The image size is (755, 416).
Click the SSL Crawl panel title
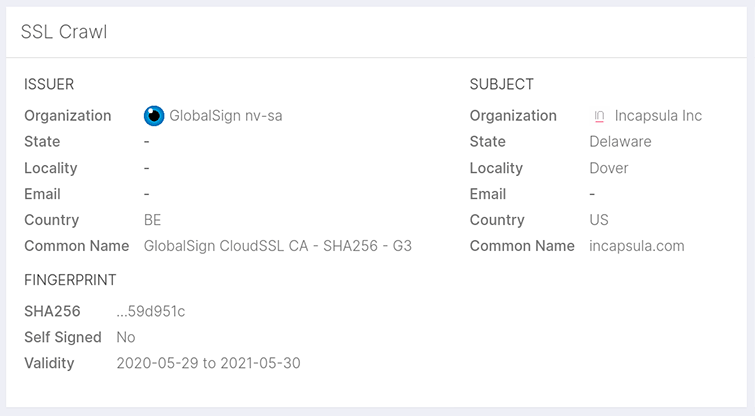64,32
